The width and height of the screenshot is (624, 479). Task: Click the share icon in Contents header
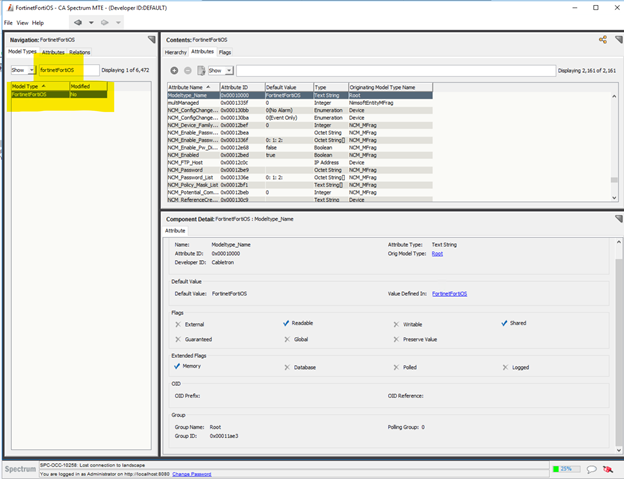pos(603,39)
